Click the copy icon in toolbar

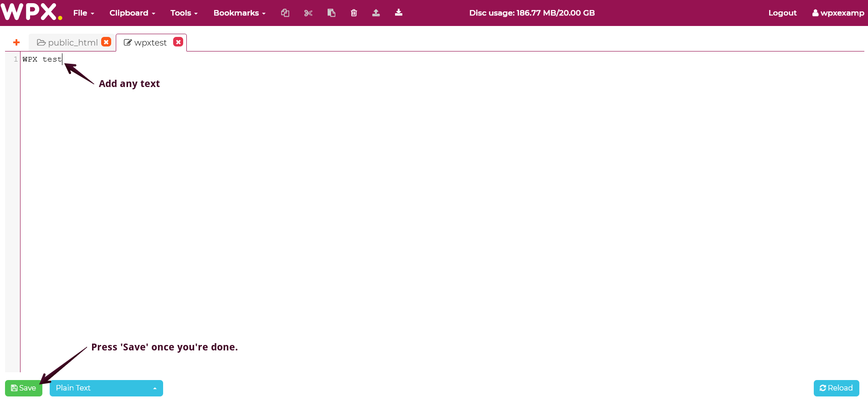285,13
